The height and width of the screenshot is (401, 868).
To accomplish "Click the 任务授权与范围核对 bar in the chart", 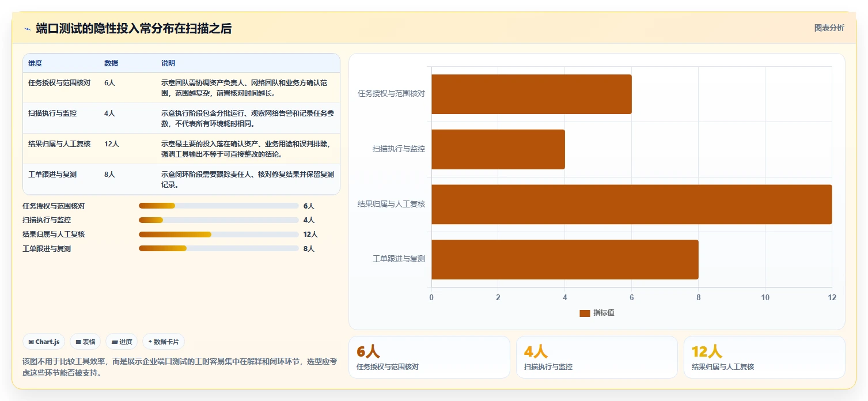I will point(532,94).
